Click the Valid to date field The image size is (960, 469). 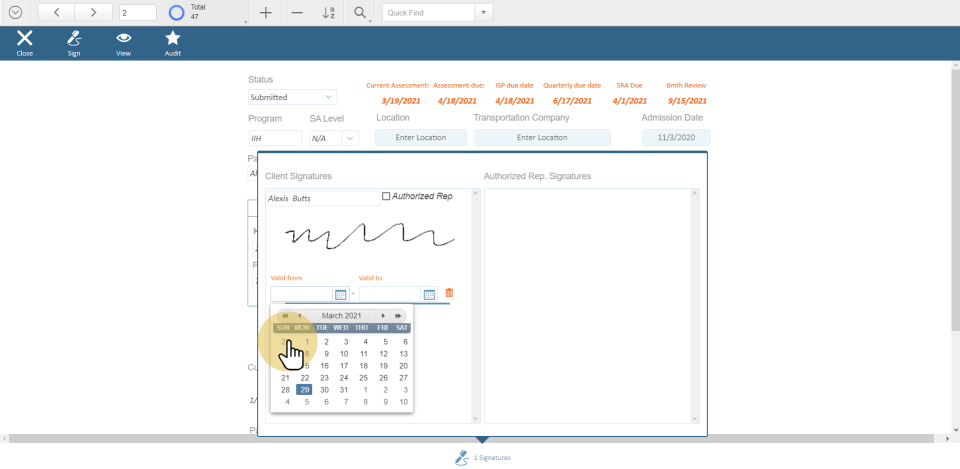(388, 294)
